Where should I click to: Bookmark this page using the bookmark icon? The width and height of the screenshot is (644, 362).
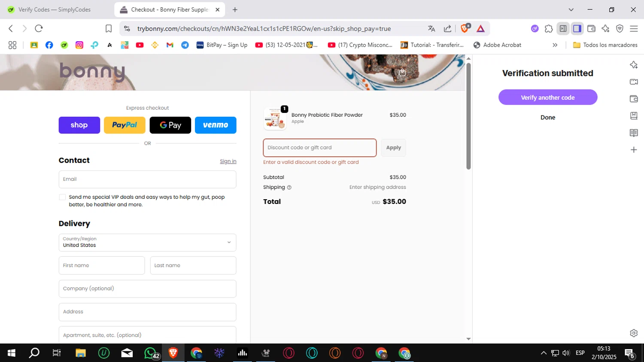point(109,28)
